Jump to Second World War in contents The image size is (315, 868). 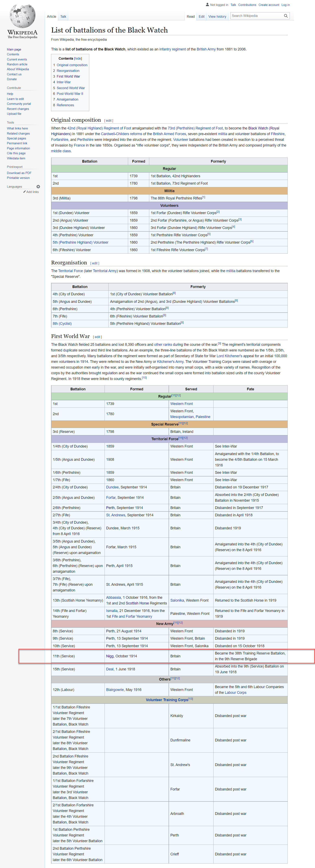71,88
